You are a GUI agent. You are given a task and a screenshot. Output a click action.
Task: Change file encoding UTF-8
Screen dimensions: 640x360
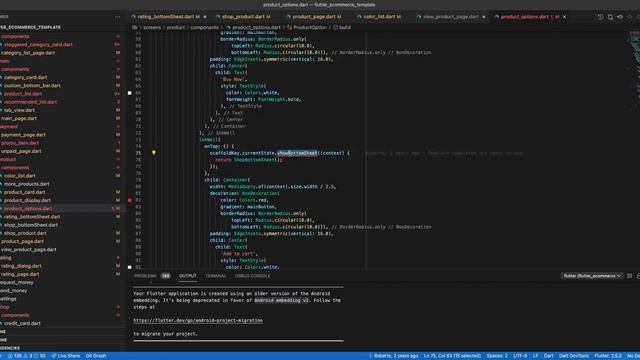pos(520,356)
